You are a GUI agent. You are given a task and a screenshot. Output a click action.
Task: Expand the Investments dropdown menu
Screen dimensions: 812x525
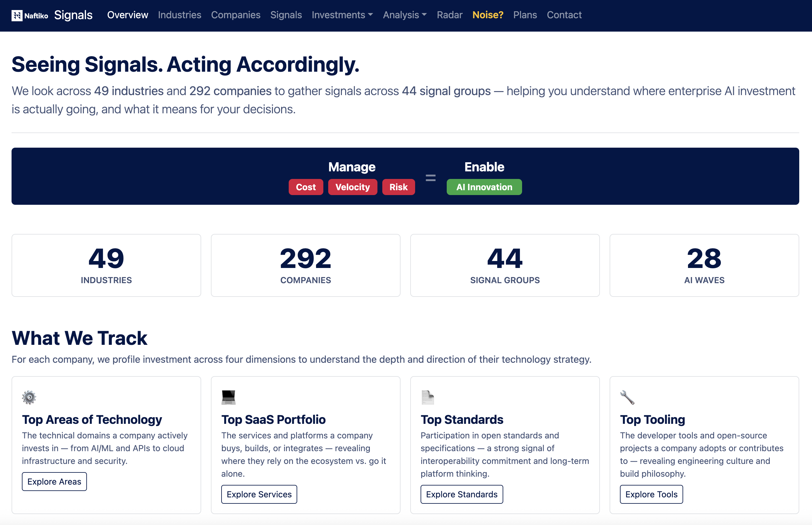pos(342,15)
